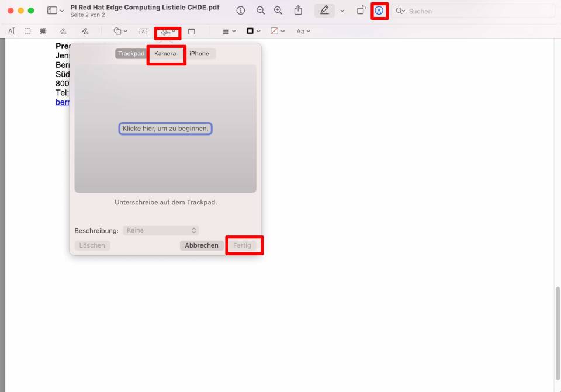Switch to the Kamera tab
The width and height of the screenshot is (561, 392).
click(x=165, y=54)
